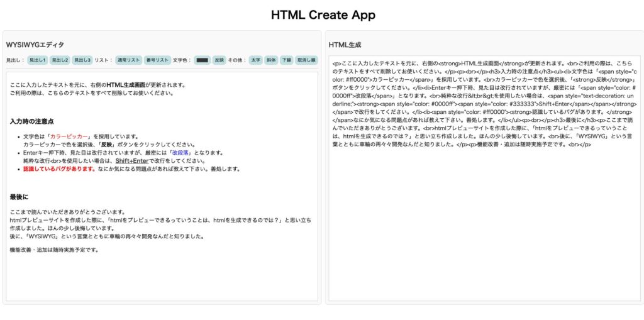Insert a numbered list with 番号リスト
Viewport: 644px width, 320px height.
157,60
